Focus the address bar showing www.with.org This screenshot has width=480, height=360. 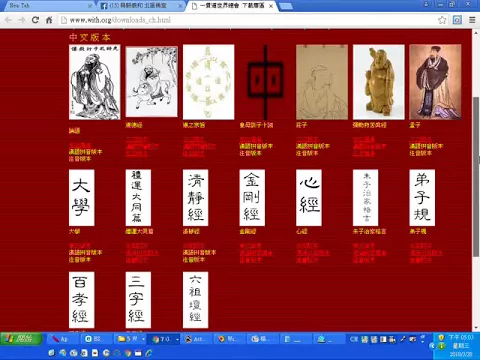tap(247, 20)
